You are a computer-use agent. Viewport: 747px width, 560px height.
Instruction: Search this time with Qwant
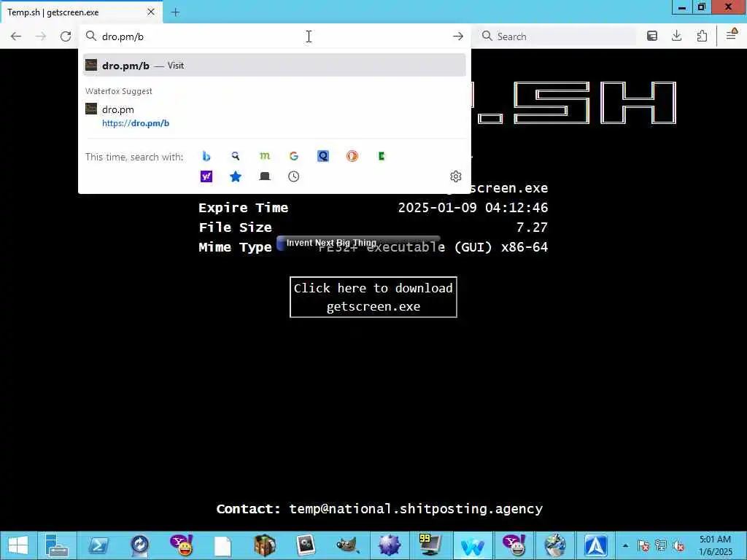point(323,156)
